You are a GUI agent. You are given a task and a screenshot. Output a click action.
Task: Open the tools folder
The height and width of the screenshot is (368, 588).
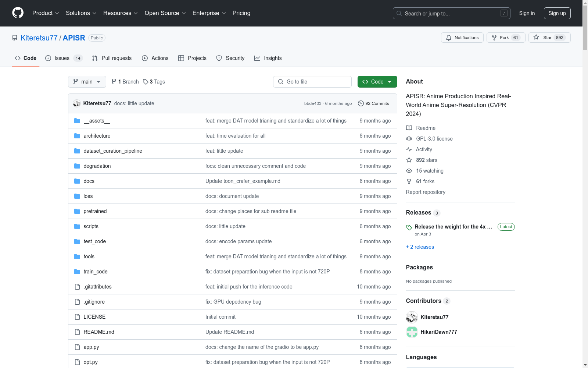(x=89, y=256)
